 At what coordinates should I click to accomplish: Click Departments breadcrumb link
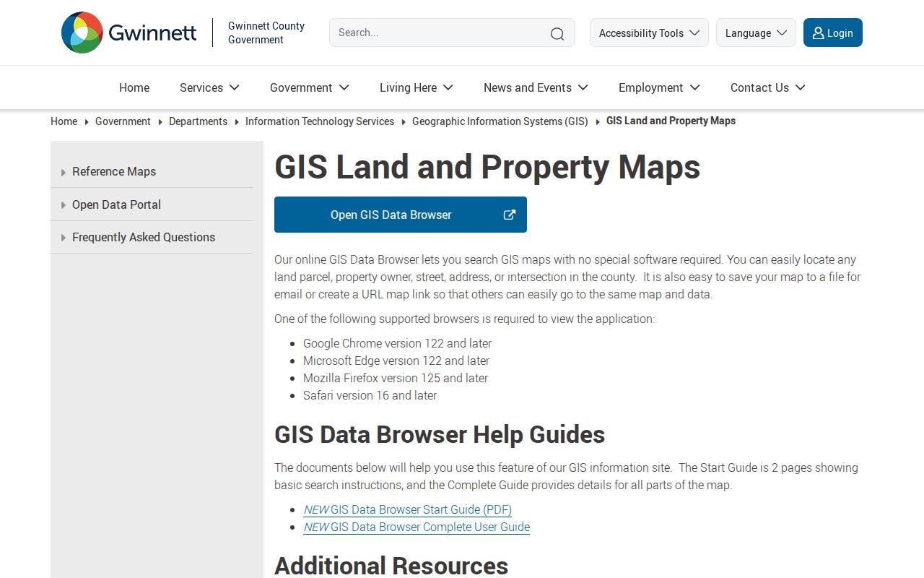[x=198, y=121]
